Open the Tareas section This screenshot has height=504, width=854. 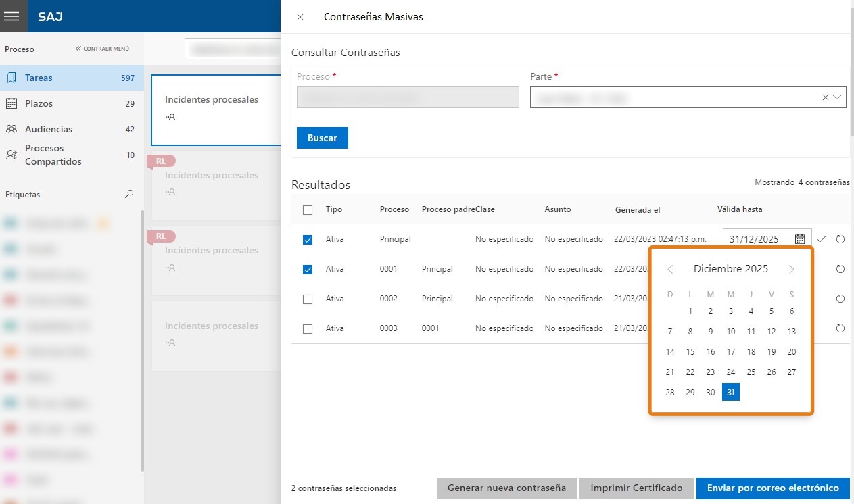pyautogui.click(x=72, y=78)
